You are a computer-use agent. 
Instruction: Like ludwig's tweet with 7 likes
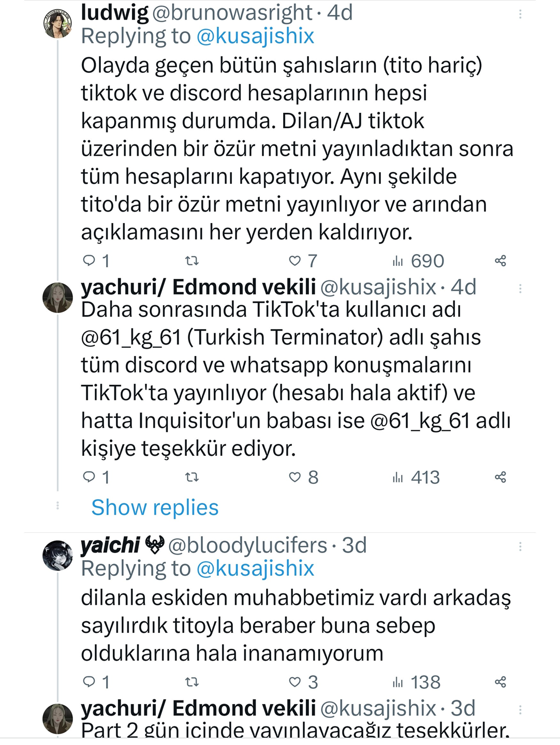(x=295, y=261)
